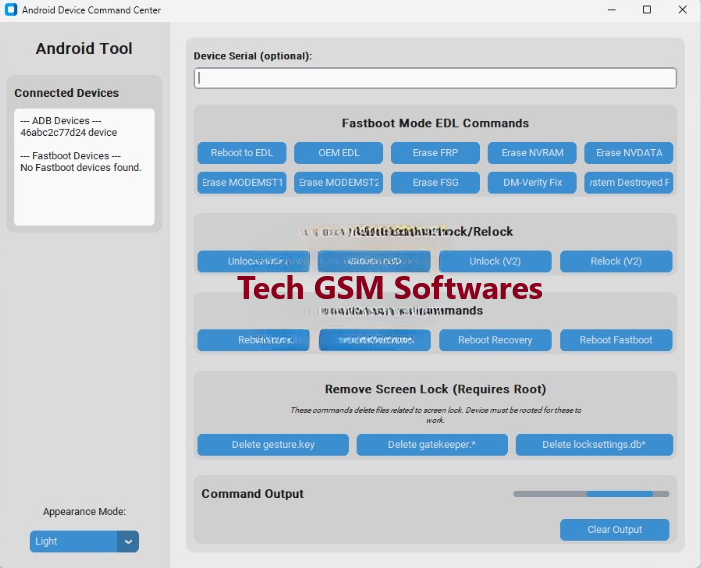Click the Reboot Fastboot button
Screen dimensions: 701x568
616,340
